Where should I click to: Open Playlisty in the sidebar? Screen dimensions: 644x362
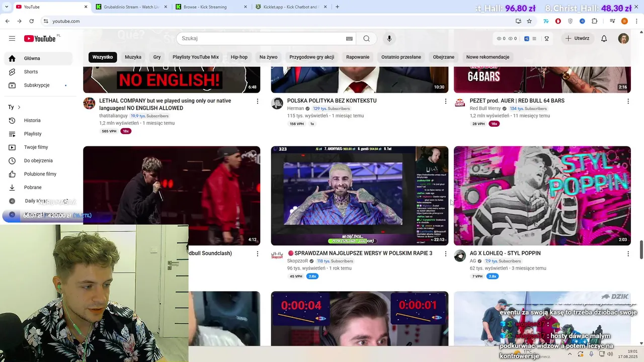[38, 134]
